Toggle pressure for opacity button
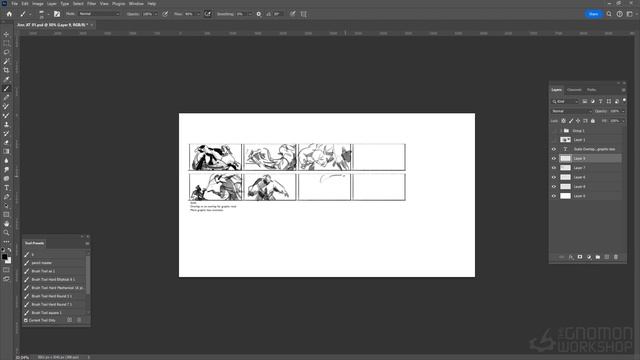 (165, 14)
